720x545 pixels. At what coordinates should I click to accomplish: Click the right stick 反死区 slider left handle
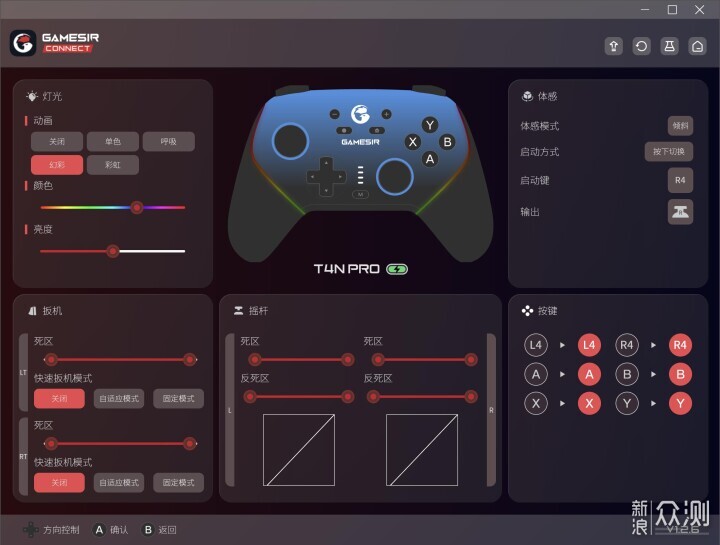point(373,396)
